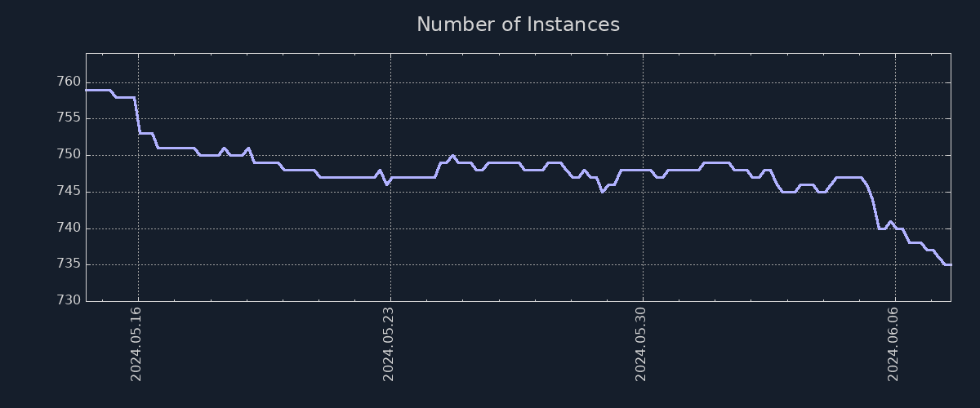Click the dip to 746 near 2024.05.23
The width and height of the screenshot is (980, 408).
point(387,184)
